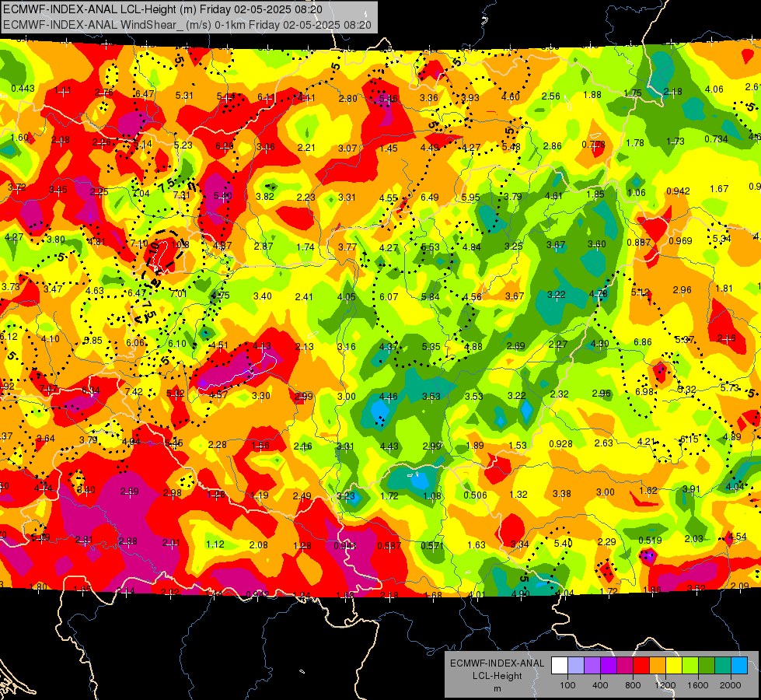The height and width of the screenshot is (700, 761).
Task: Click the wind shear value 6.15
Action: [x=689, y=439]
